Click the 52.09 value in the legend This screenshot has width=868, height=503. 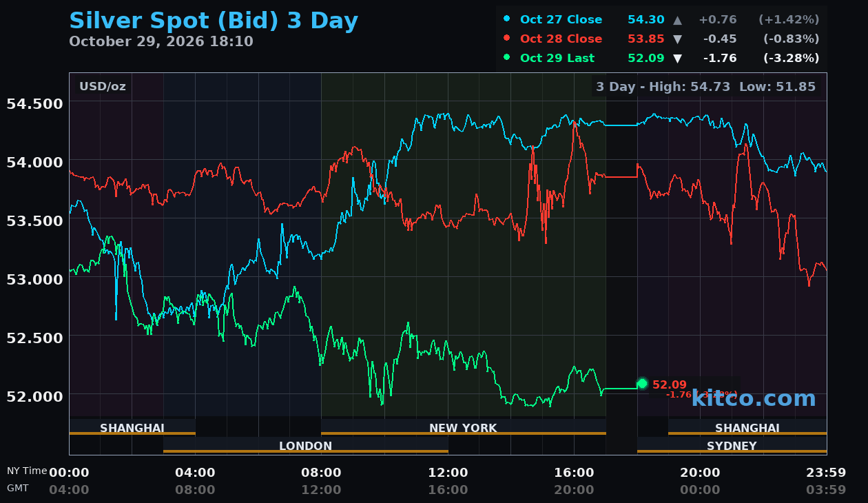[x=645, y=58]
